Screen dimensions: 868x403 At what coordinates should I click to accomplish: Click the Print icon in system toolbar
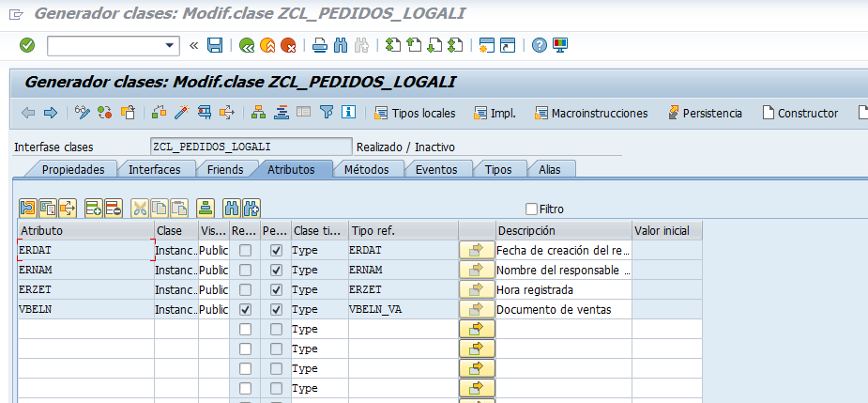pos(320,45)
